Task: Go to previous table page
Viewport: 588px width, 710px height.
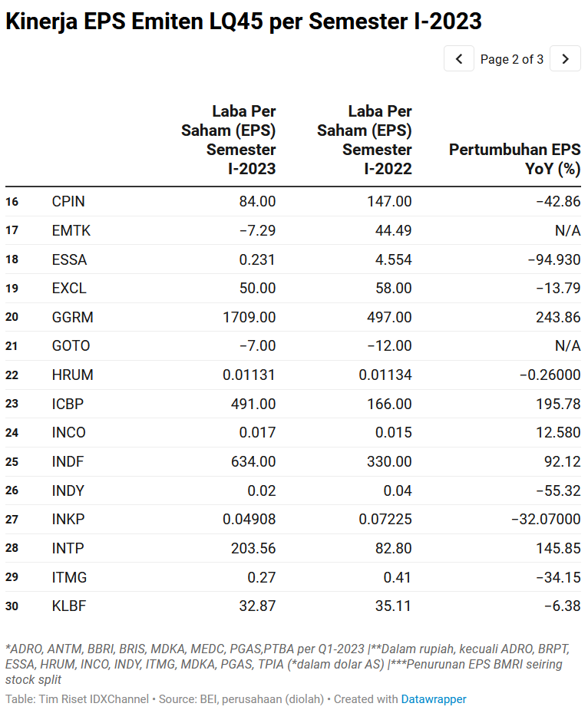Action: pyautogui.click(x=459, y=59)
